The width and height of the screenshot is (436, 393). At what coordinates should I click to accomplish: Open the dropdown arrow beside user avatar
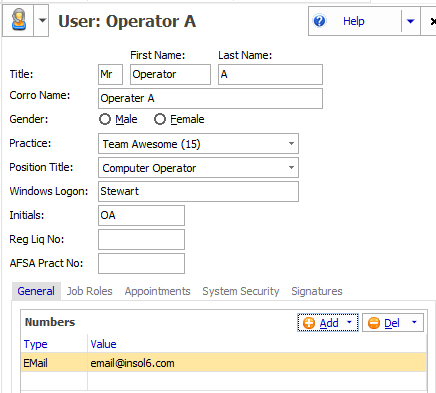pos(42,21)
